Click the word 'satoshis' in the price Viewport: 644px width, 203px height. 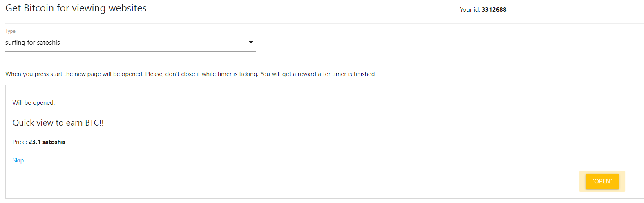(54, 142)
